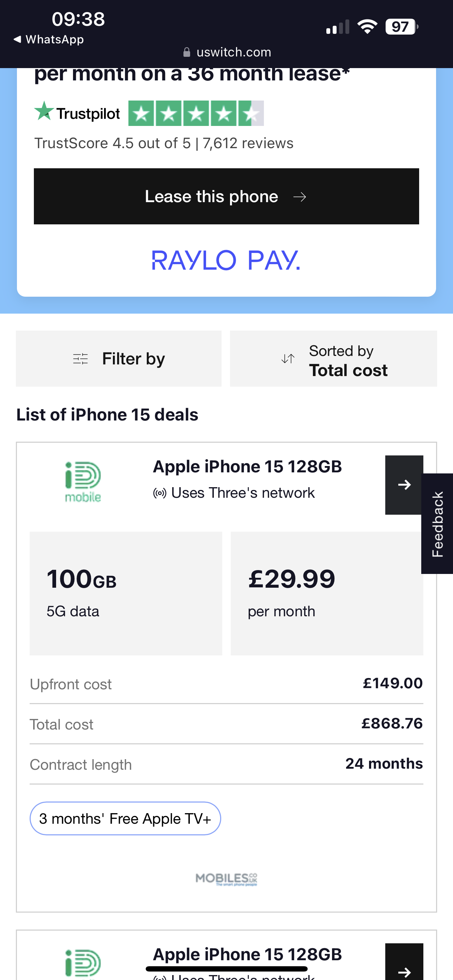
Task: Open the first Apple iPhone 15 128GB title
Action: tap(247, 466)
